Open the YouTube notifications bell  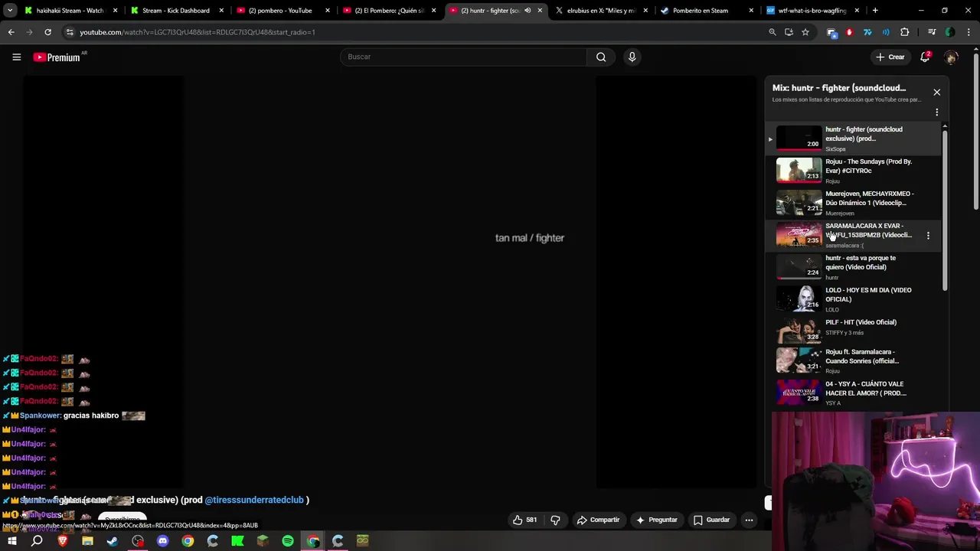click(x=925, y=57)
